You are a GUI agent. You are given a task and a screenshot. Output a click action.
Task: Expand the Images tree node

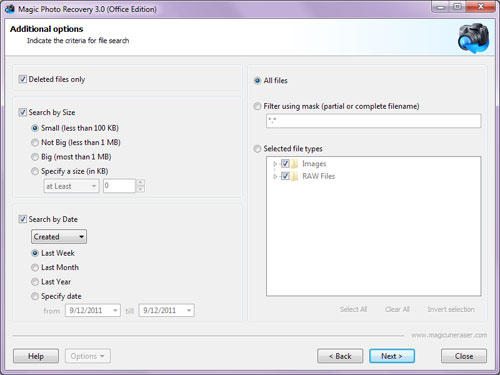point(275,164)
